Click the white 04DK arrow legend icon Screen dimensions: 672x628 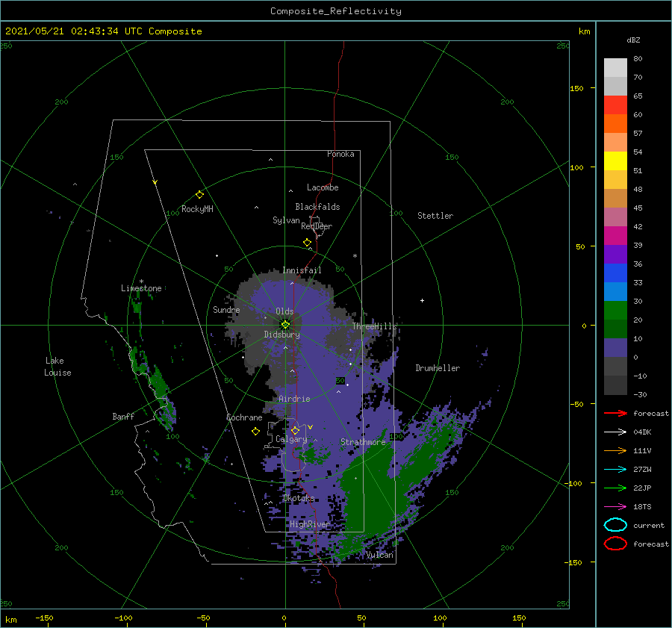pos(615,432)
